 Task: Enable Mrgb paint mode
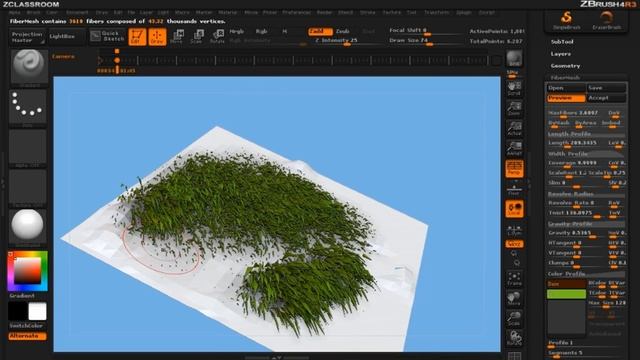[x=236, y=31]
